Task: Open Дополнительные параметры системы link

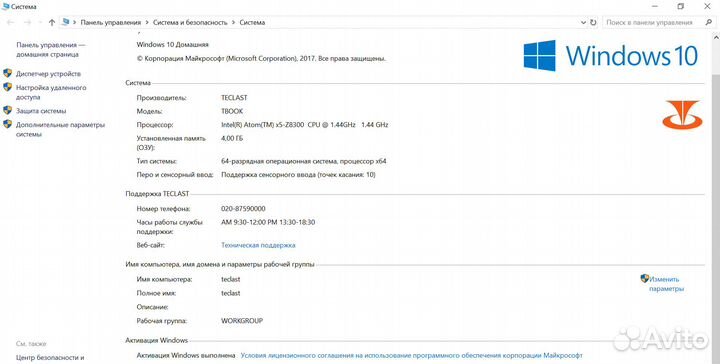Action: 60,129
